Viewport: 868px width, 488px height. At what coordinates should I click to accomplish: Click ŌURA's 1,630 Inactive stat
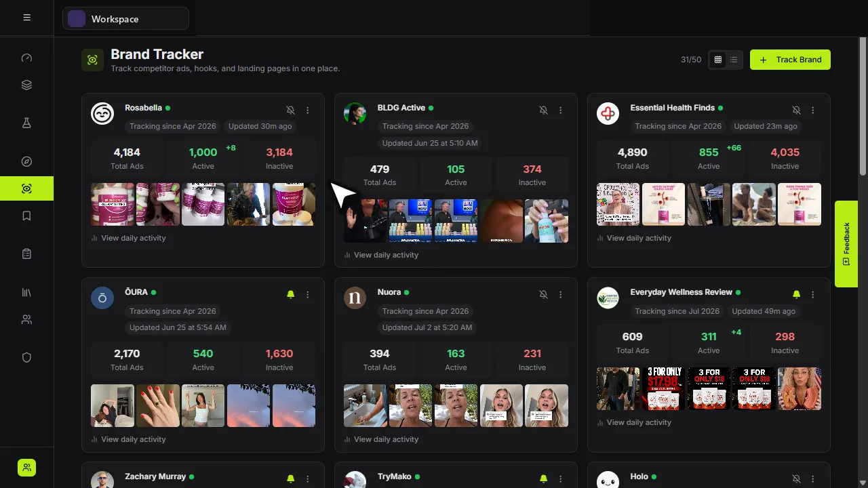(x=279, y=359)
